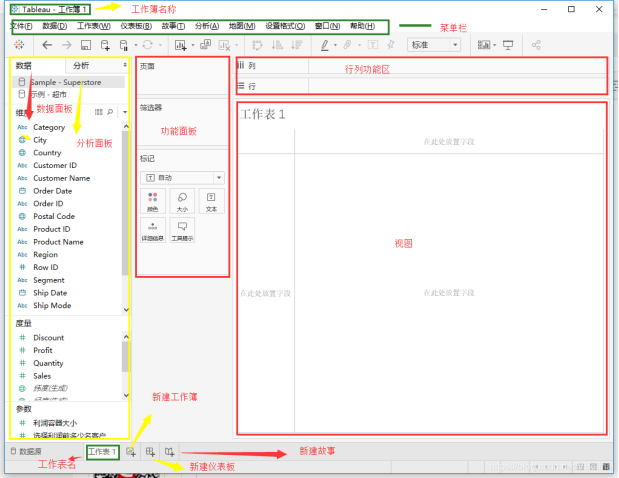
Task: Open dropdown arrow beside highlight pen icon
Action: pyautogui.click(x=335, y=45)
